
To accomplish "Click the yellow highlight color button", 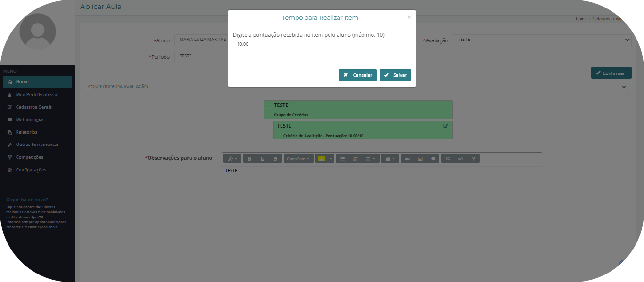I will coord(322,159).
